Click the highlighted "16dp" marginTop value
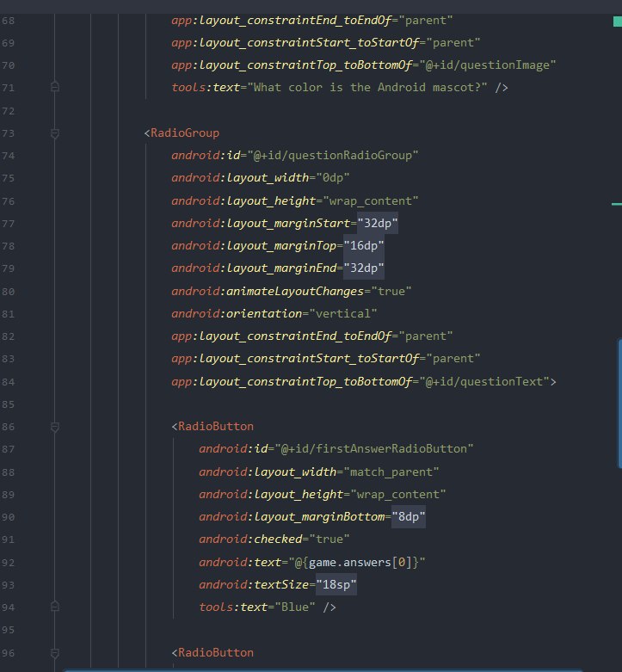This screenshot has width=622, height=672. 364,245
